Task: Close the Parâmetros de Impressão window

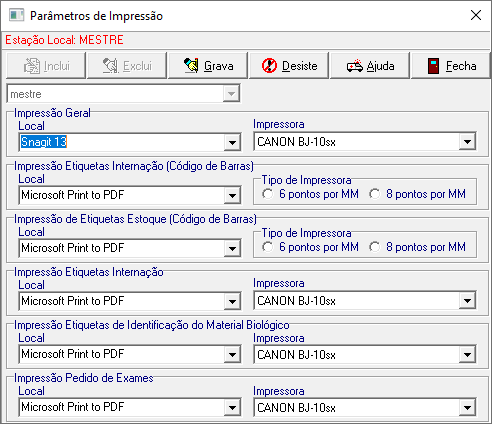Action: (x=476, y=15)
